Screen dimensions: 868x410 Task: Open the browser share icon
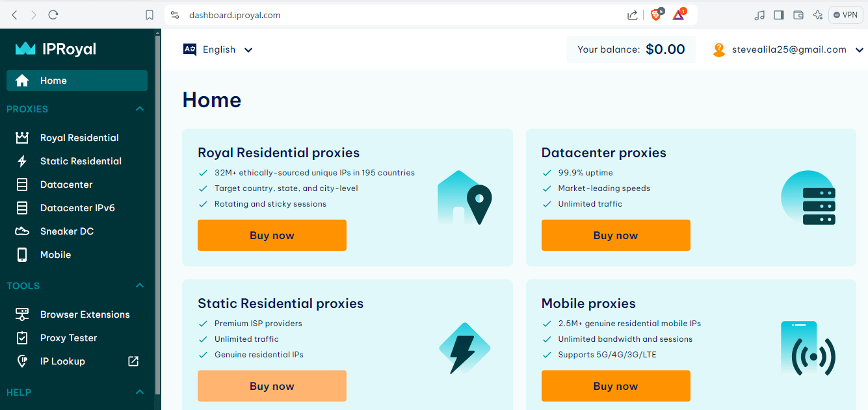(x=632, y=15)
